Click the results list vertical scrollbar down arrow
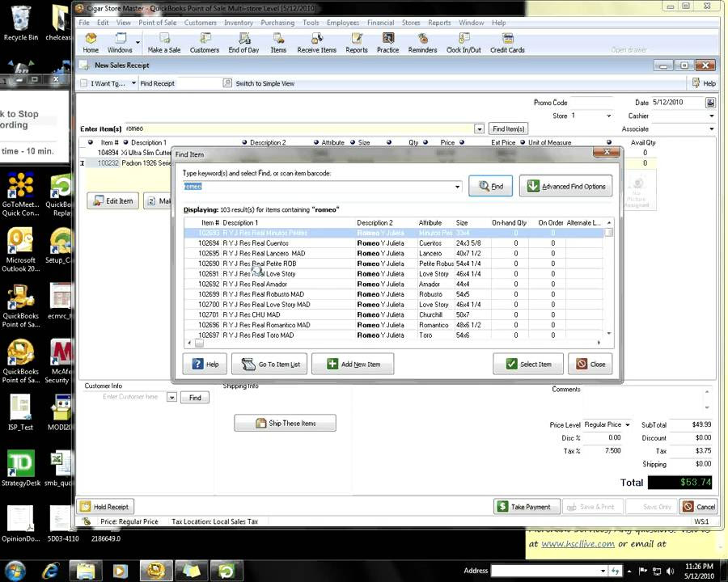This screenshot has height=582, width=728. 608,334
